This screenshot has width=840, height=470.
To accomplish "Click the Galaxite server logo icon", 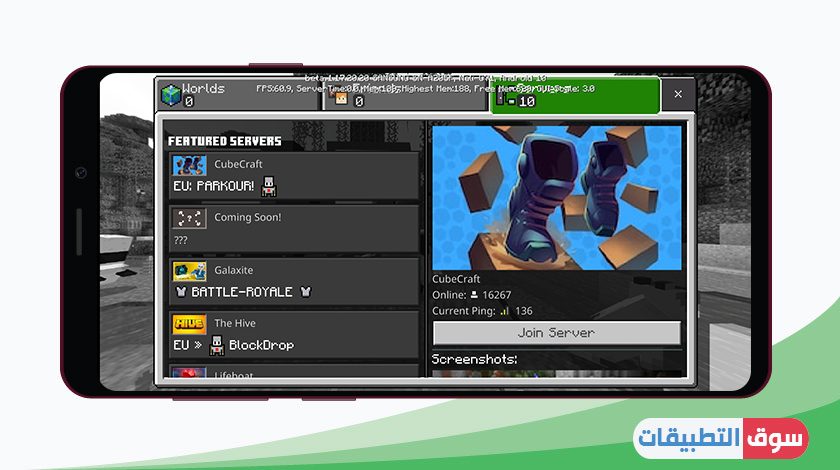I will pyautogui.click(x=189, y=272).
